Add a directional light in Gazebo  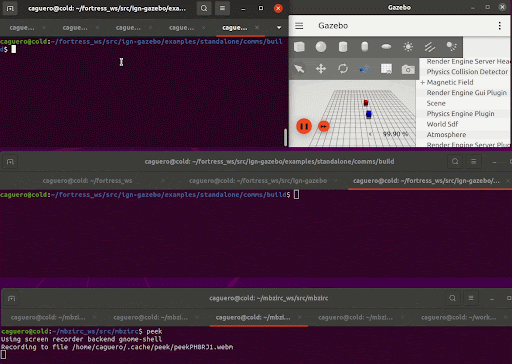click(430, 47)
